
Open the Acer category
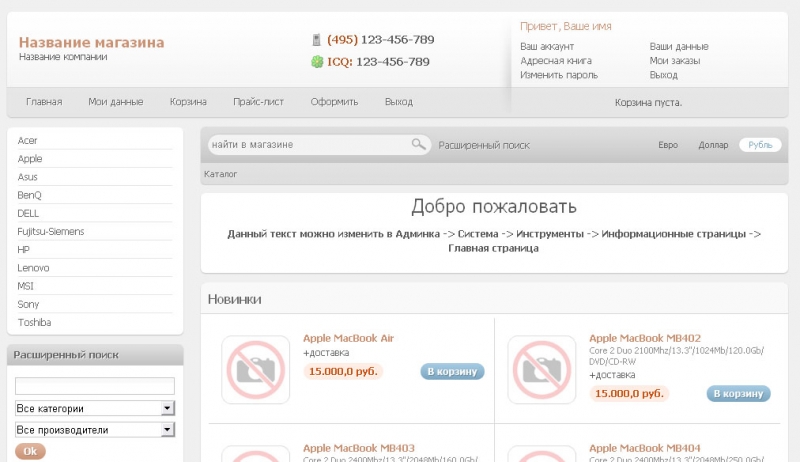(27, 140)
